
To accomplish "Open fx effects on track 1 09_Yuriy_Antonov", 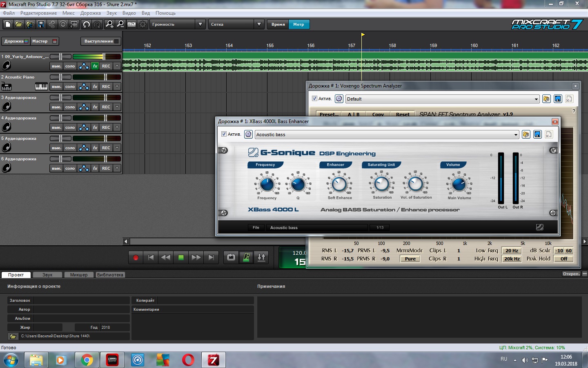I will [x=95, y=66].
